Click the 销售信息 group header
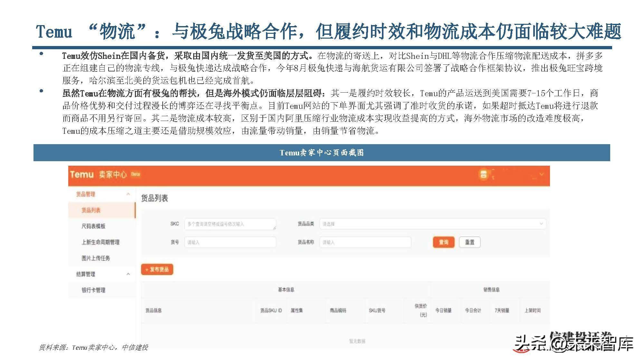Image resolution: width=644 pixels, height=362 pixels. pyautogui.click(x=491, y=290)
